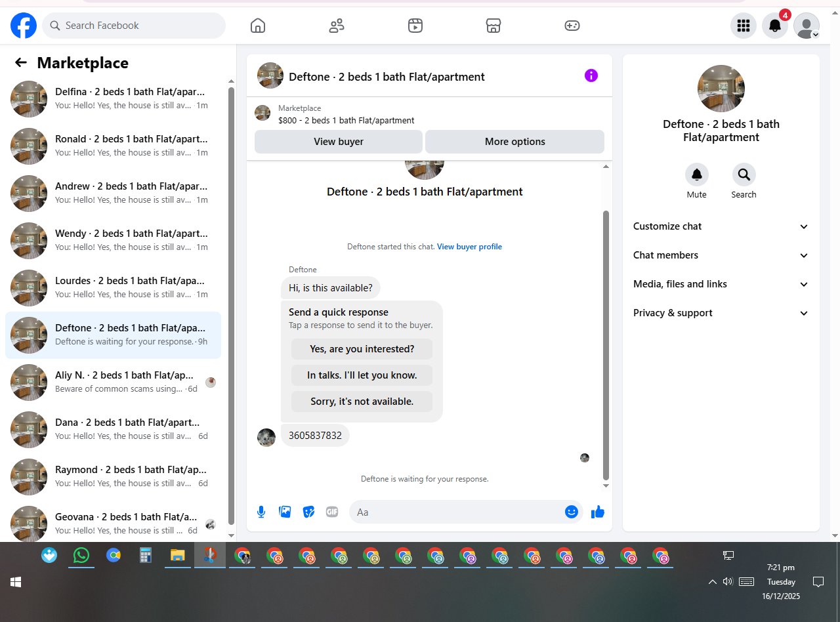Click the chat messages scrollbar

tap(606, 345)
